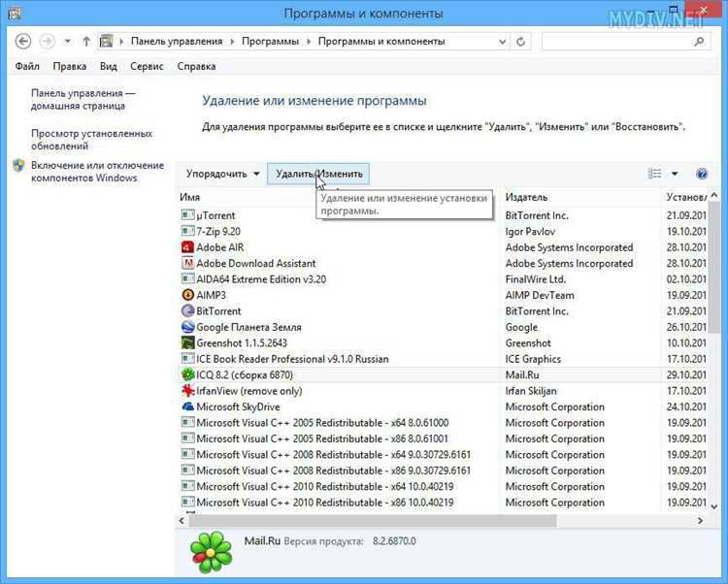The image size is (728, 584).
Task: Click the Back navigation arrow
Action: click(x=22, y=42)
